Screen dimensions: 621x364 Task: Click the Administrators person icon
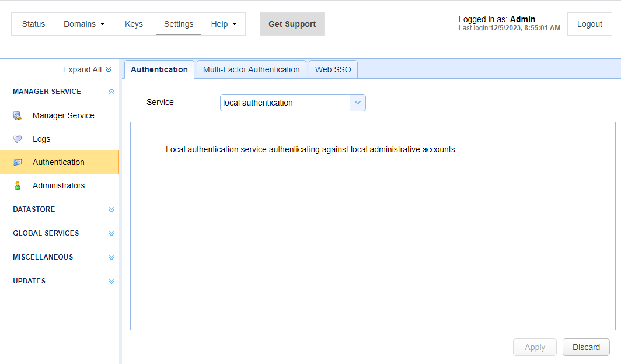point(18,185)
